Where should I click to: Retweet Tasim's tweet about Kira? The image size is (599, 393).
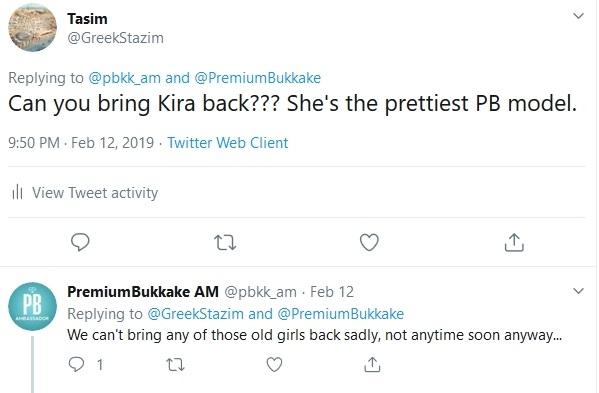coord(225,243)
